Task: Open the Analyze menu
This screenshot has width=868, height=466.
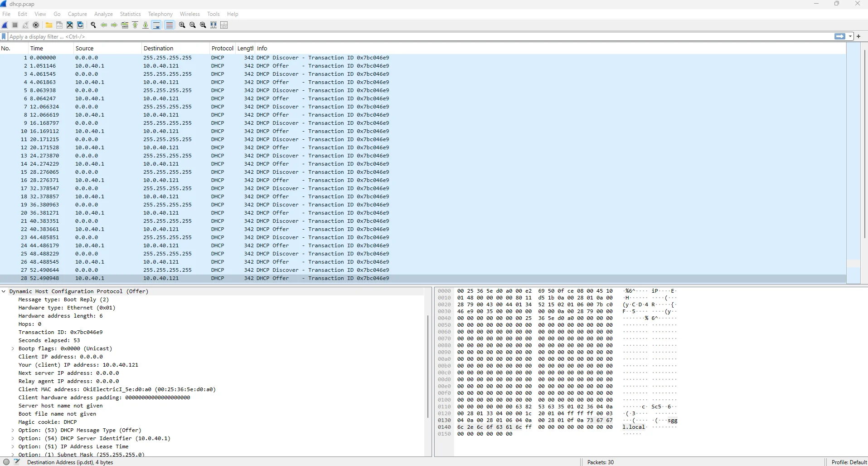Action: tap(103, 14)
